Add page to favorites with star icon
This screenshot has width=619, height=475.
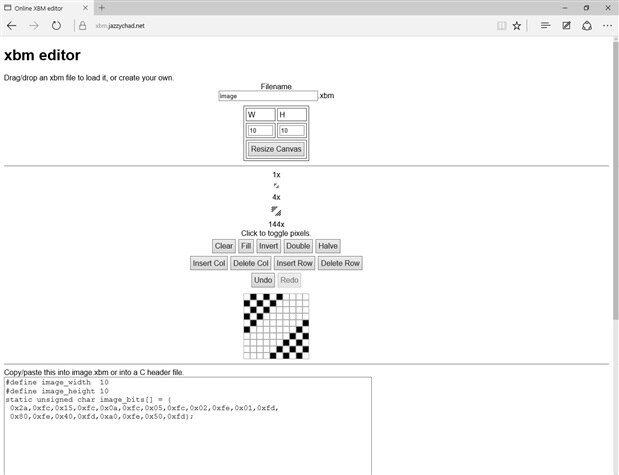[516, 26]
